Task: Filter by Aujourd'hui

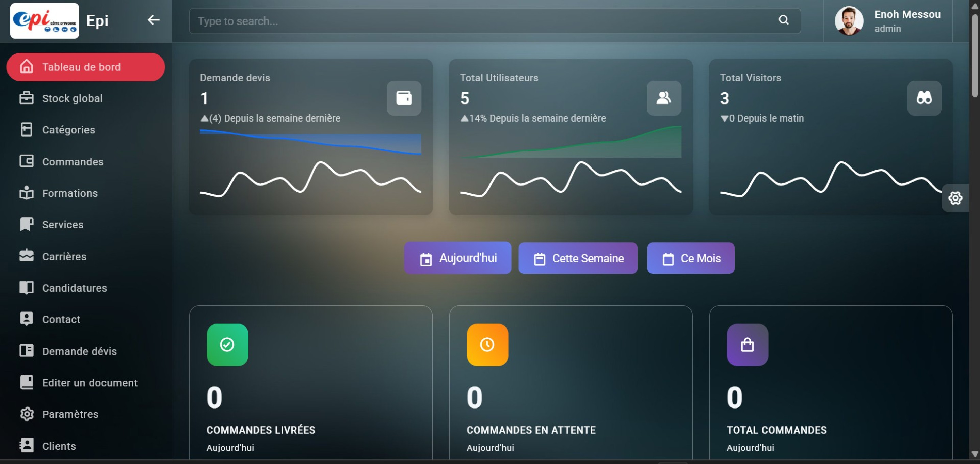Action: pyautogui.click(x=457, y=258)
